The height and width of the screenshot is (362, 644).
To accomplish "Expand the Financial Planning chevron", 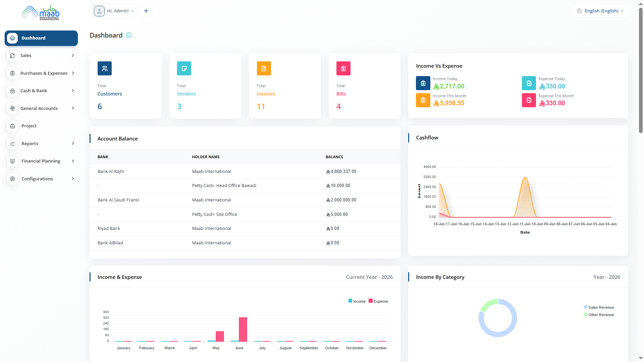I will [73, 161].
